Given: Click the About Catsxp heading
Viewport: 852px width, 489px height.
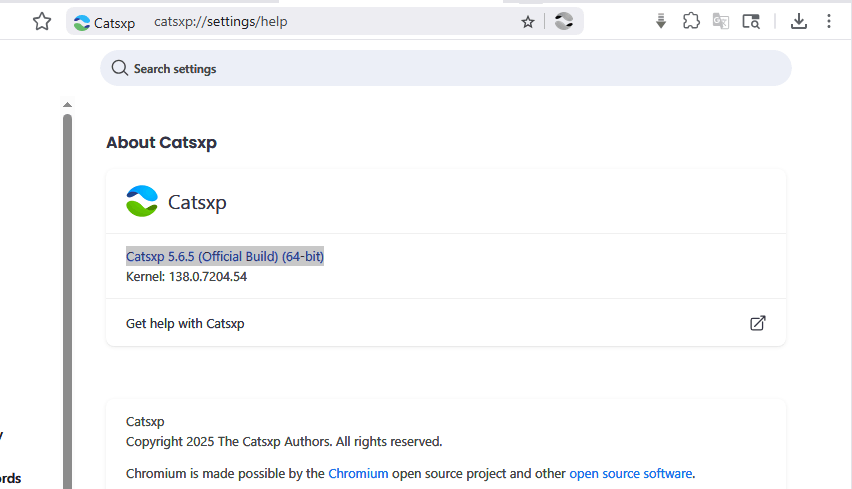Looking at the screenshot, I should coord(161,142).
